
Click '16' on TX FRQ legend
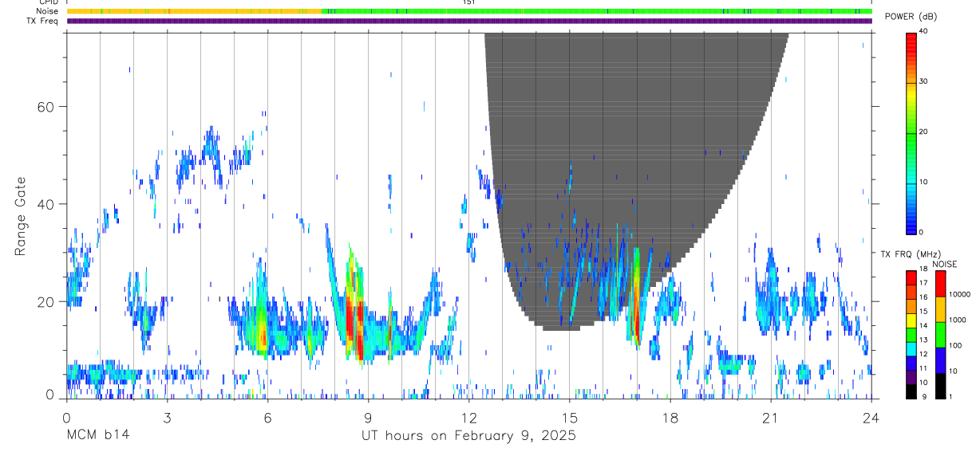click(923, 297)
